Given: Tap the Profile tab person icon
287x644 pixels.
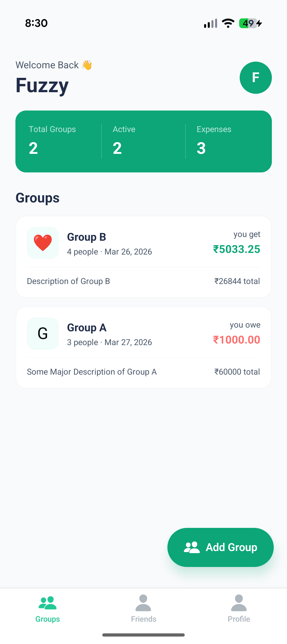Looking at the screenshot, I should click(x=239, y=603).
